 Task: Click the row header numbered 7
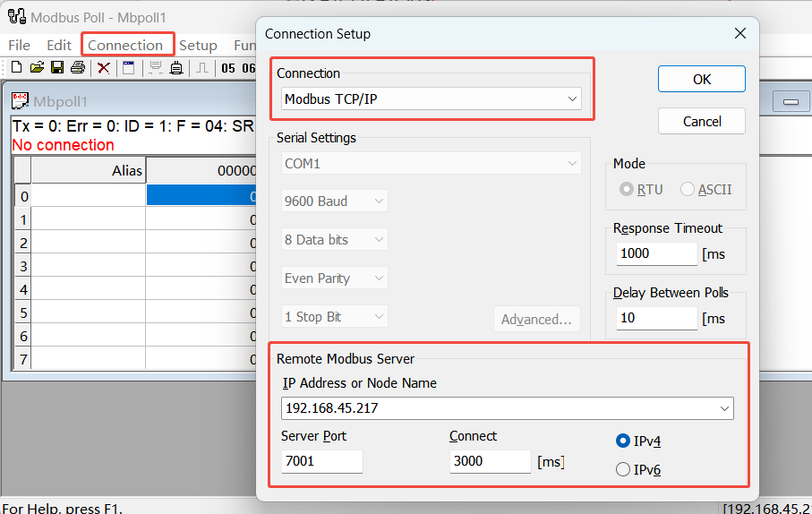click(x=22, y=359)
